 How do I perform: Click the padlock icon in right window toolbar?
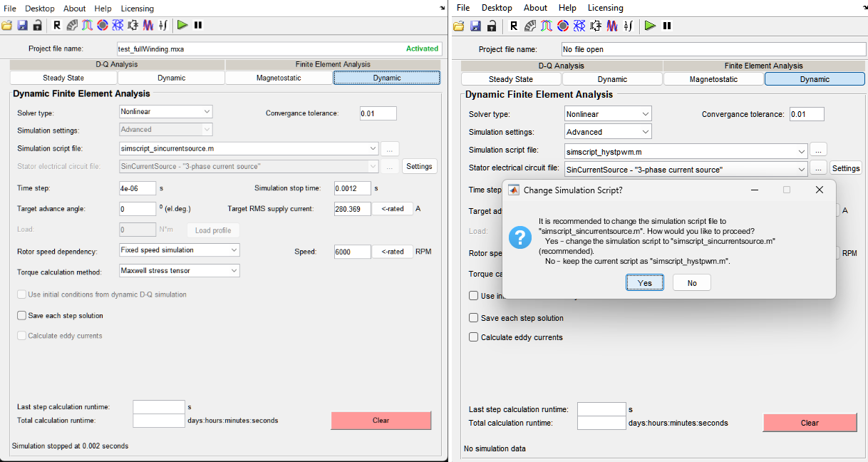click(492, 26)
